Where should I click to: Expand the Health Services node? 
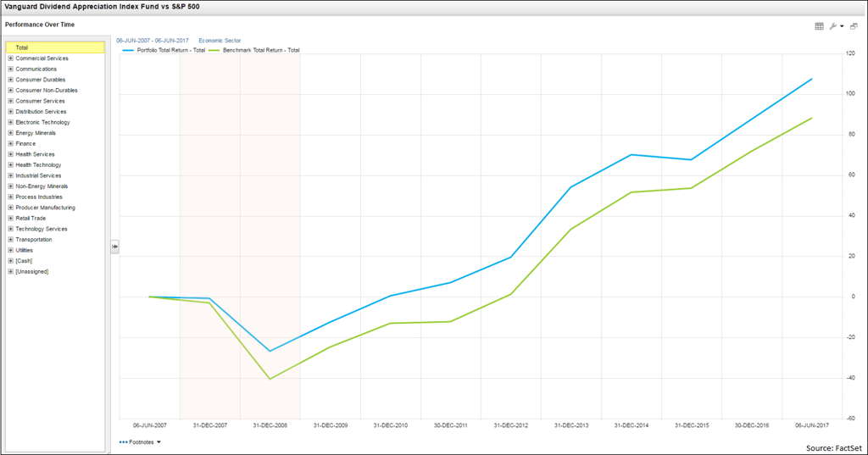tap(10, 154)
